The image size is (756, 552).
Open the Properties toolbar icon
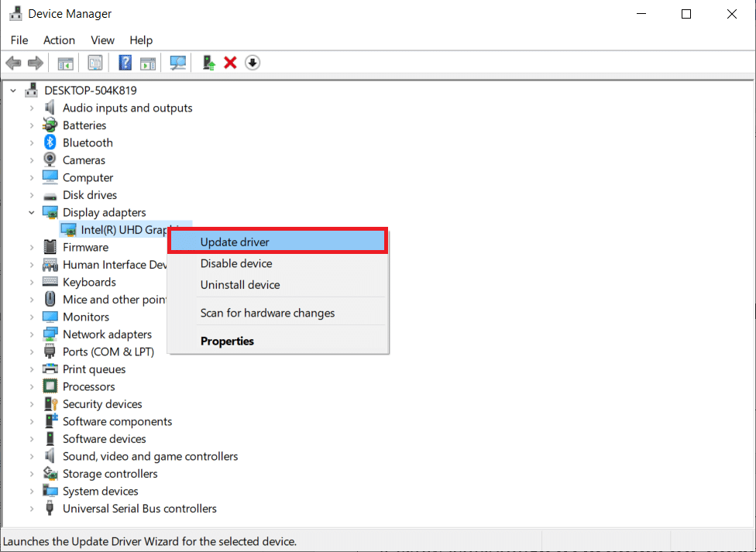tap(95, 63)
